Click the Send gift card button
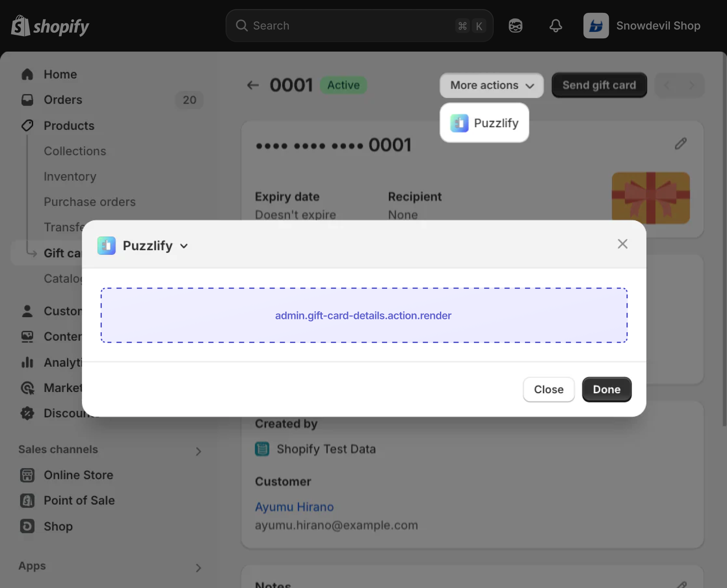The height and width of the screenshot is (588, 727). [x=599, y=85]
